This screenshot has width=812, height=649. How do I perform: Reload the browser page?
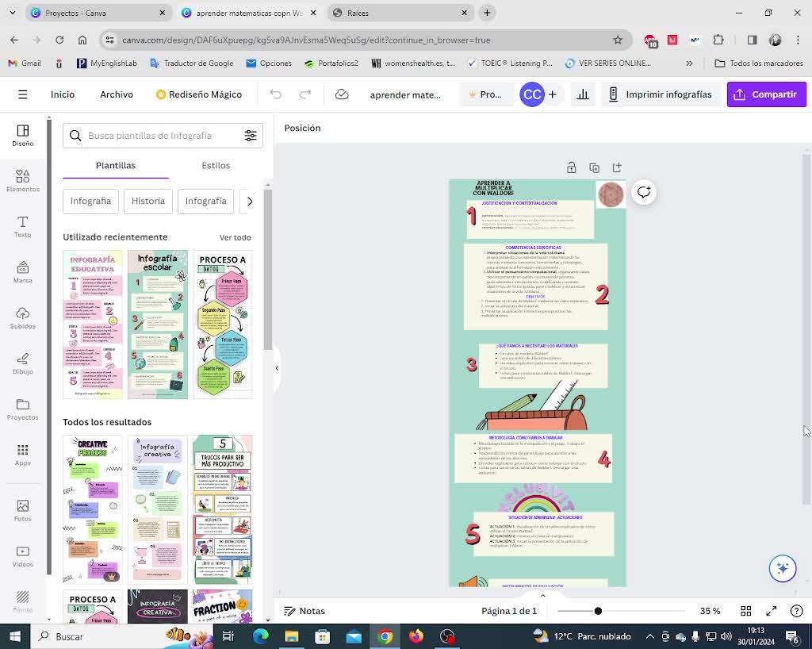pos(59,40)
